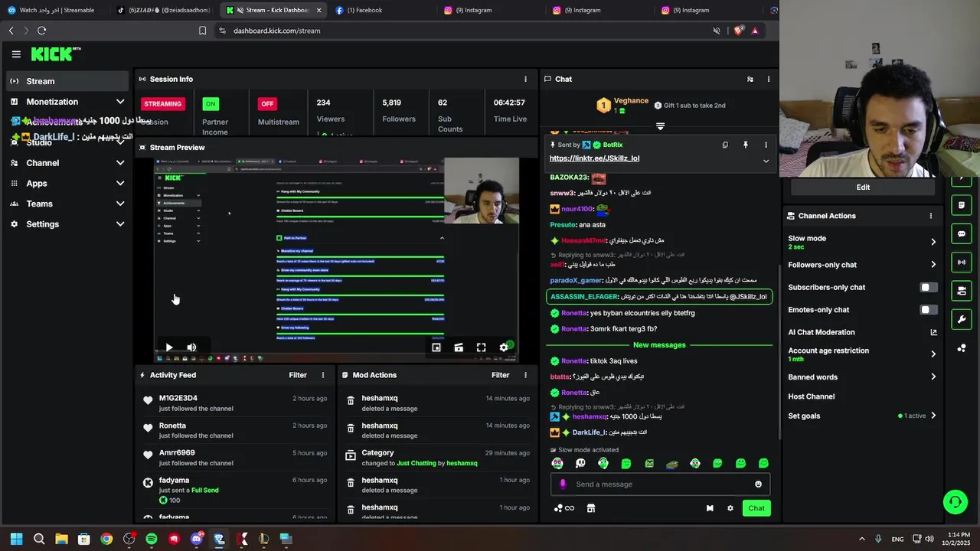The image size is (980, 551).
Task: Click the Edit button under webcam
Action: pyautogui.click(x=863, y=187)
